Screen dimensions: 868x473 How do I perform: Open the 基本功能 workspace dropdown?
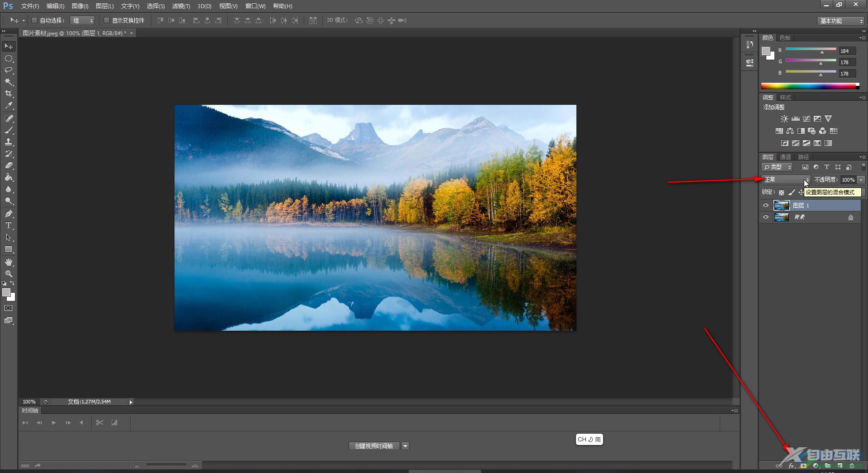841,21
